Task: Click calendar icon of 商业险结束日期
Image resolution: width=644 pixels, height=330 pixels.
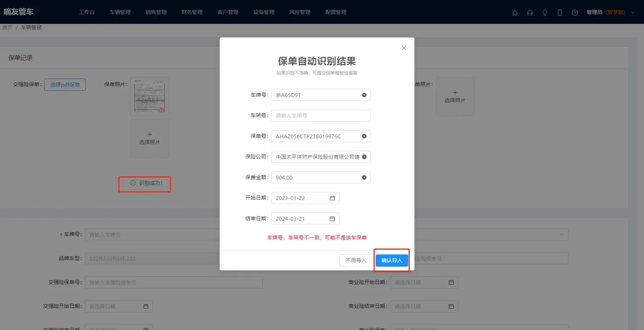Action: click(x=451, y=306)
